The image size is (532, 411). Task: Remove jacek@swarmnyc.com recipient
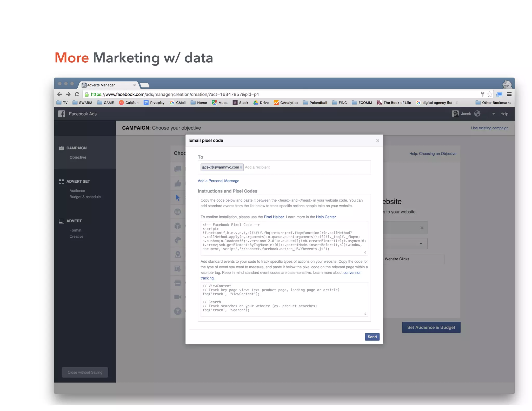241,167
